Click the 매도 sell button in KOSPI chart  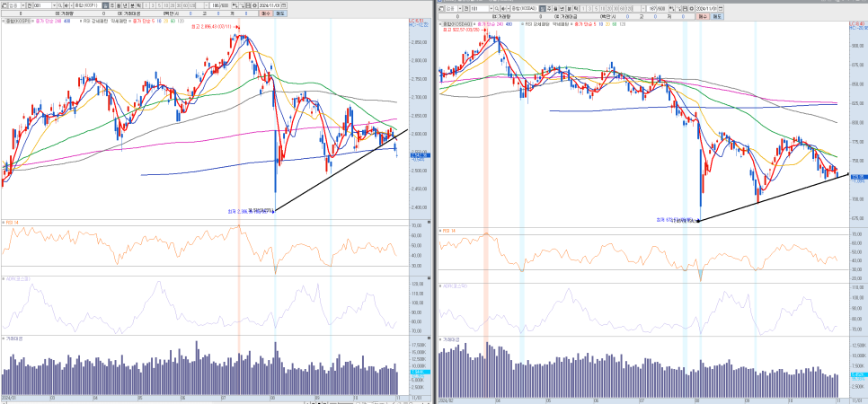pyautogui.click(x=280, y=13)
